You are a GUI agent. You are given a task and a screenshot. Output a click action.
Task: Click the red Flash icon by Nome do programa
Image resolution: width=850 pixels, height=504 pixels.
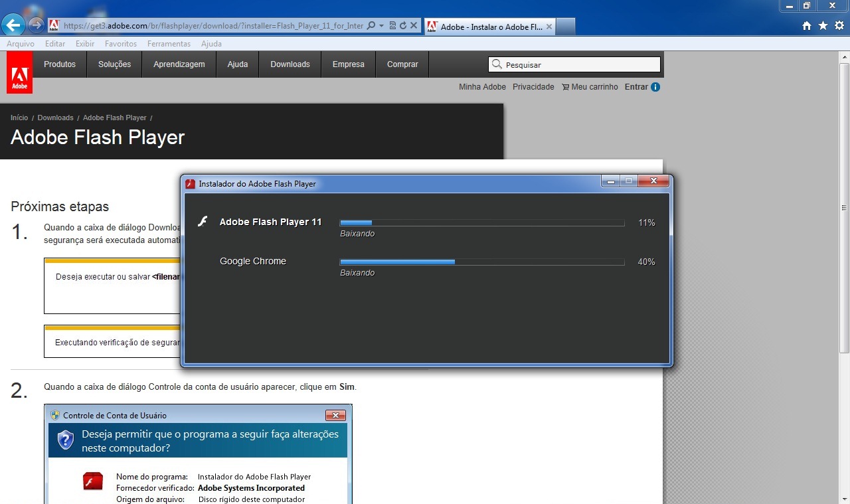point(93,481)
